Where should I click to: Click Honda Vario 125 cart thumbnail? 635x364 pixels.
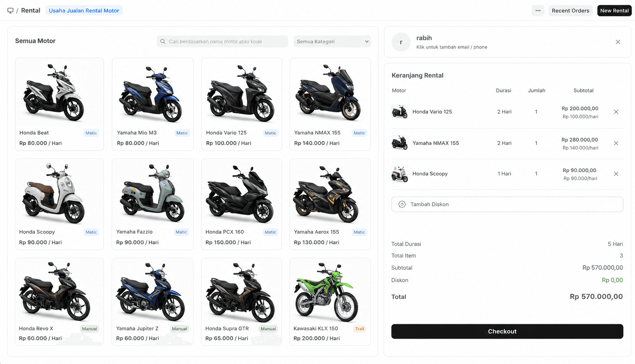click(400, 112)
